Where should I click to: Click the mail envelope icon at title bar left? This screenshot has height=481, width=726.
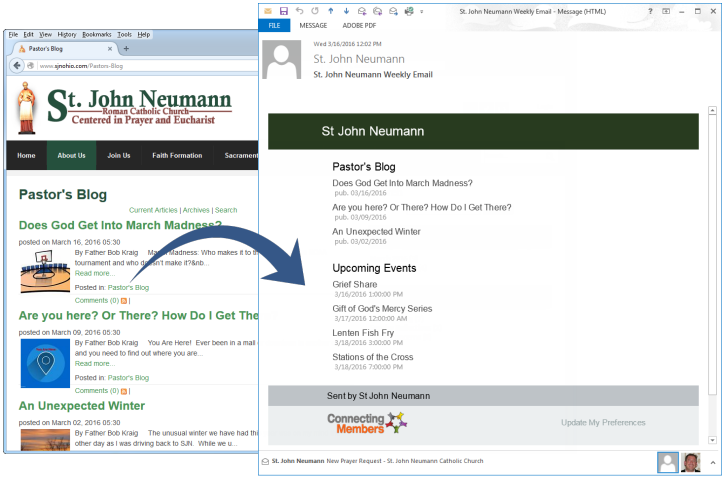tap(268, 11)
